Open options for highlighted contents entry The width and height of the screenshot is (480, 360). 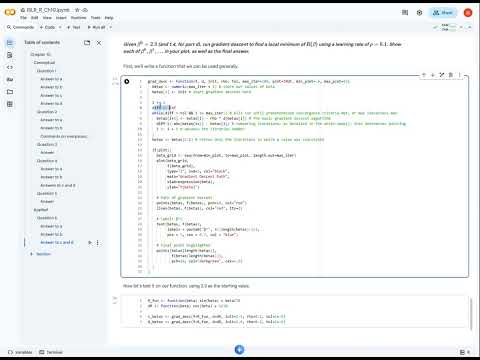coord(98,243)
